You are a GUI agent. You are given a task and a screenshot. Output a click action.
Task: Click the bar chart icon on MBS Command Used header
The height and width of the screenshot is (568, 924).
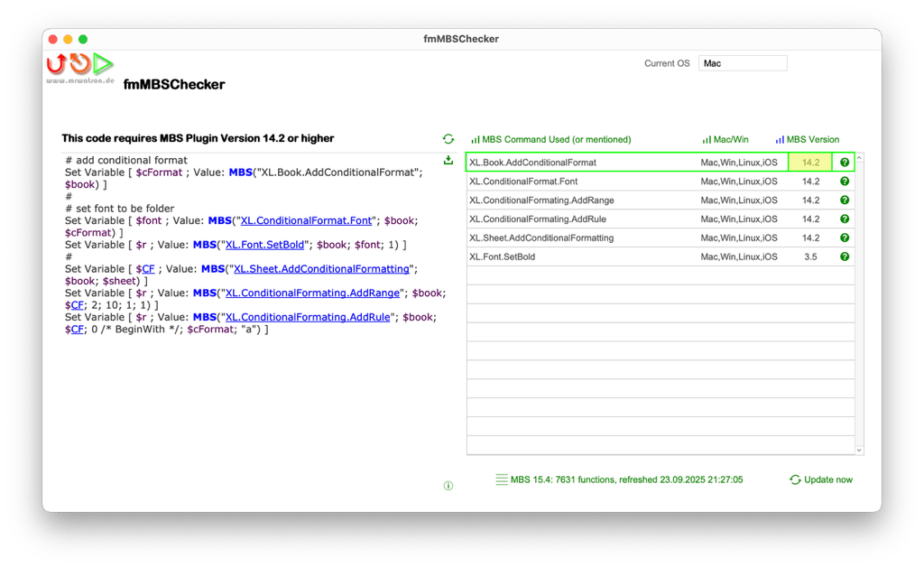click(x=475, y=139)
